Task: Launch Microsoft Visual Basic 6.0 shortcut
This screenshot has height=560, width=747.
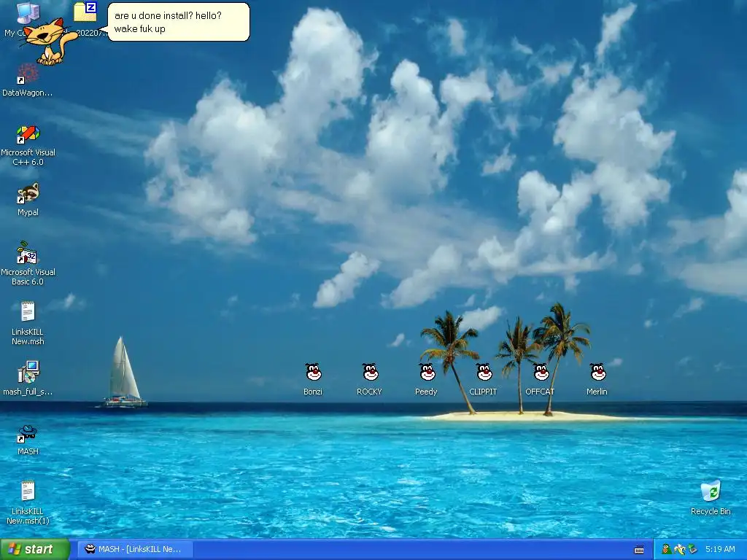Action: [28, 264]
